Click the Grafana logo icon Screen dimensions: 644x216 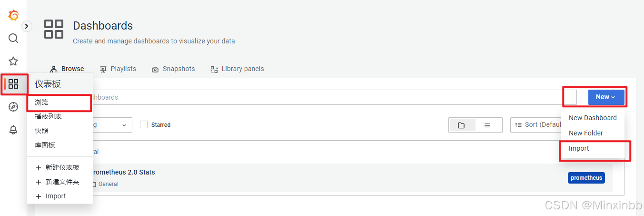coord(13,15)
